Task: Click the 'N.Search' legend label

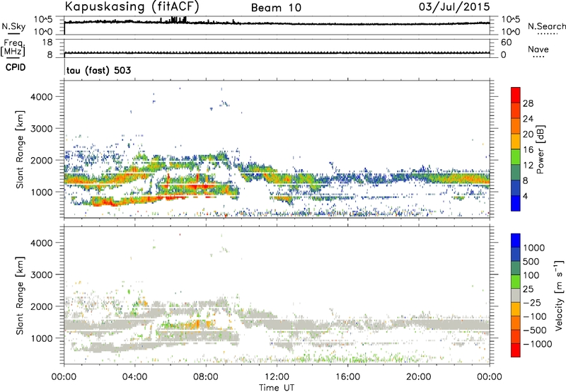Action: tap(546, 26)
